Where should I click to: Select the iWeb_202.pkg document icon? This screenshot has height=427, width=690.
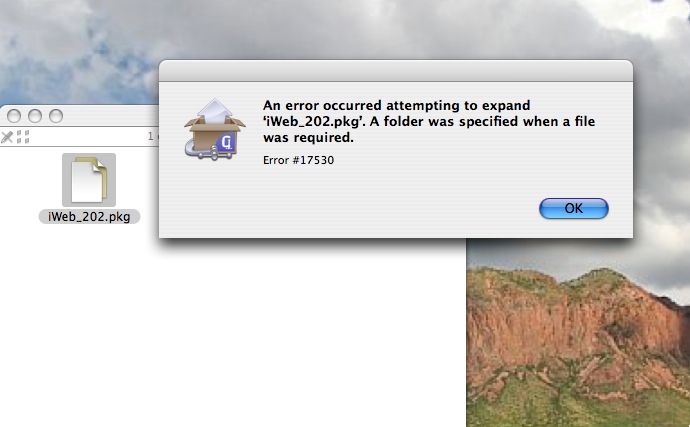point(89,180)
